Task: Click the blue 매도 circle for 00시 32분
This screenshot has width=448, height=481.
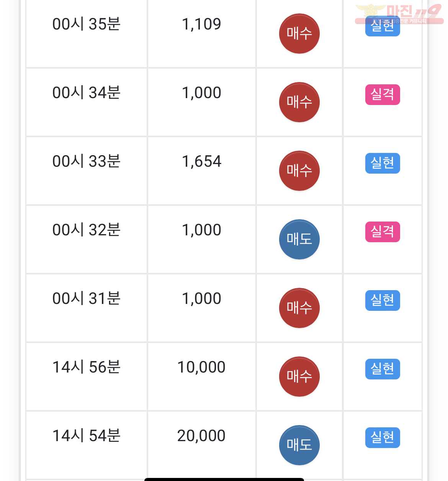Action: tap(299, 240)
